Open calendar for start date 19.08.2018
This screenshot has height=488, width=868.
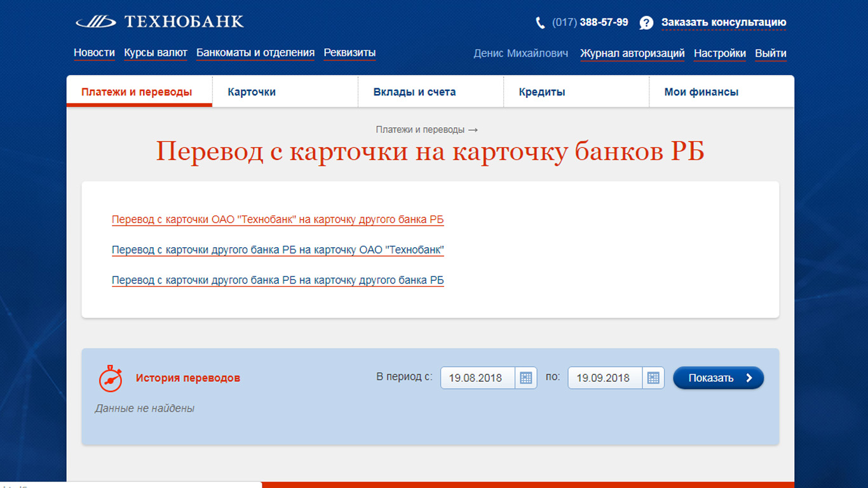526,378
